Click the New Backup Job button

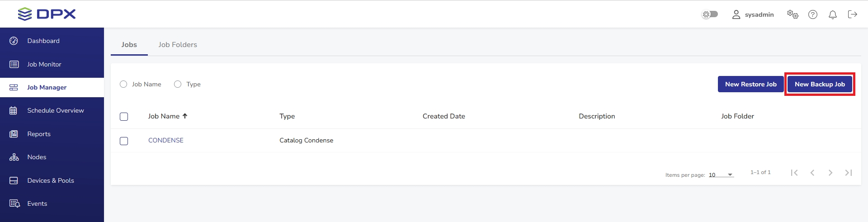point(819,84)
